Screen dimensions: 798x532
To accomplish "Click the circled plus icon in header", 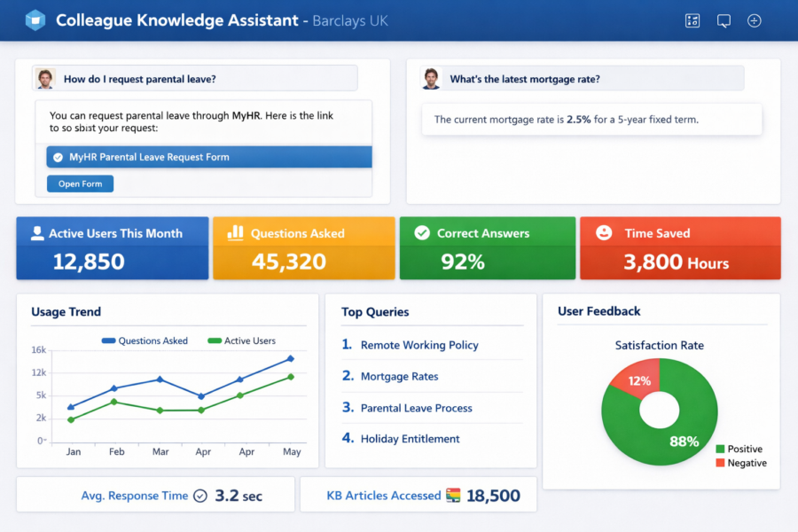I will [x=755, y=21].
